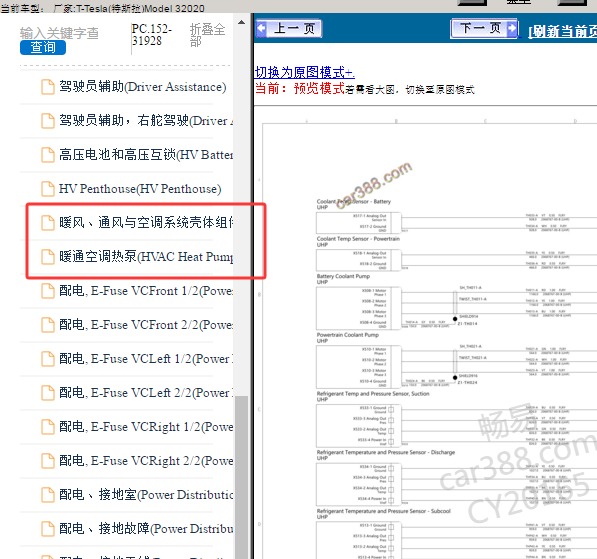Click the Battery Coolant Pump label in diagram
Viewport: 597px width, 559px height.
tap(343, 276)
